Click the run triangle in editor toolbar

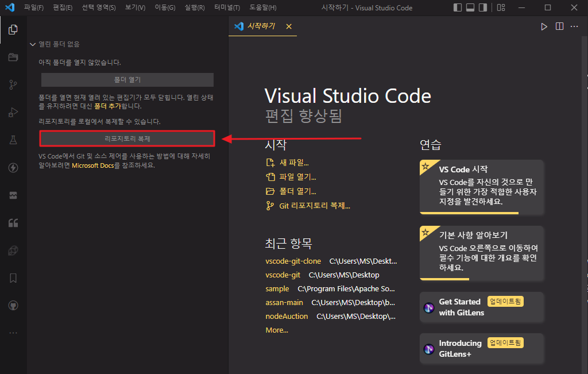pyautogui.click(x=544, y=26)
